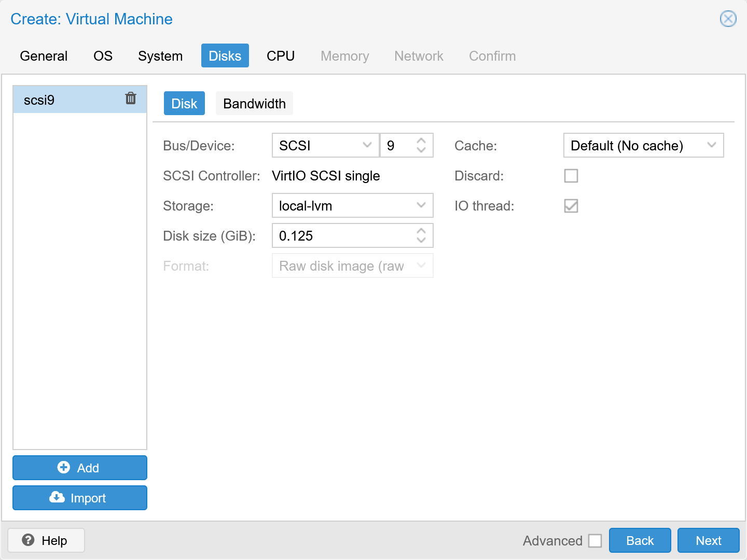Click the cloud icon on Import button
The image size is (747, 560).
[56, 497]
